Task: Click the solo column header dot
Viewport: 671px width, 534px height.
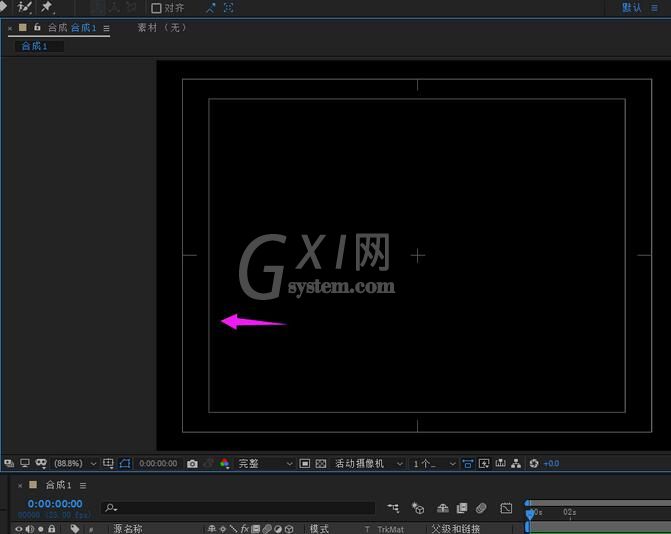Action: 41,529
